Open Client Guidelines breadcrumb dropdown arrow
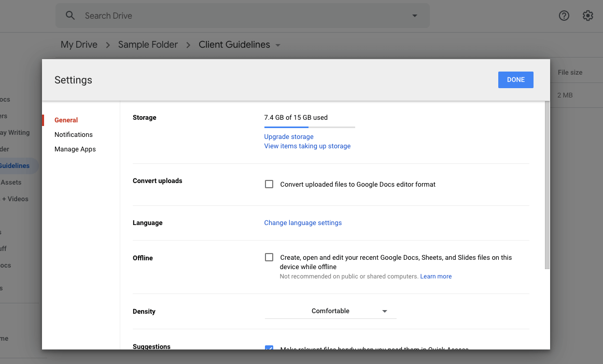 278,45
